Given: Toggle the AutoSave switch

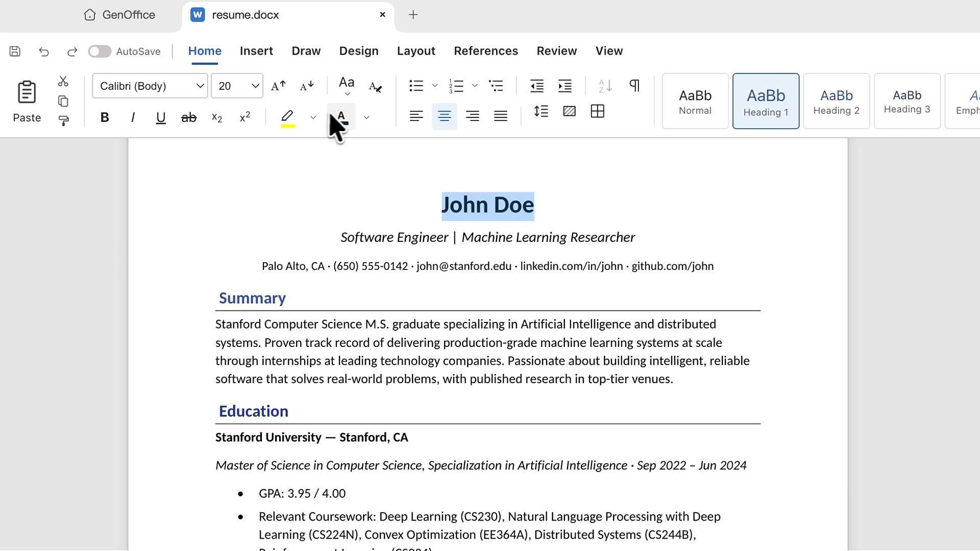Looking at the screenshot, I should click(100, 52).
